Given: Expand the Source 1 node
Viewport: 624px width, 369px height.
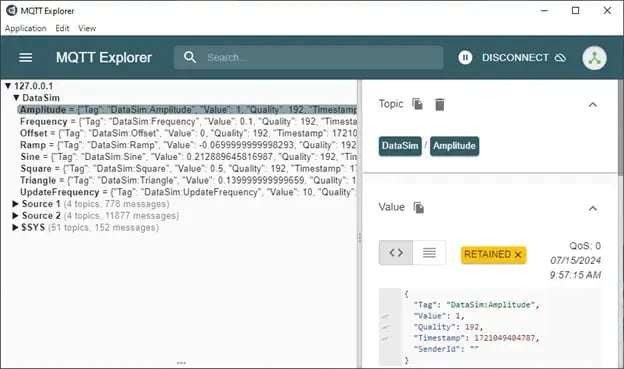Looking at the screenshot, I should tap(16, 204).
